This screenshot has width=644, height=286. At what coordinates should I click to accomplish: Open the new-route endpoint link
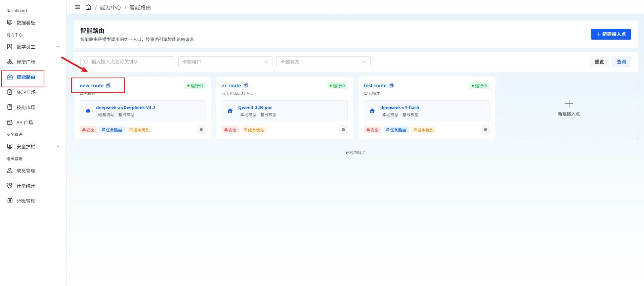[92, 86]
